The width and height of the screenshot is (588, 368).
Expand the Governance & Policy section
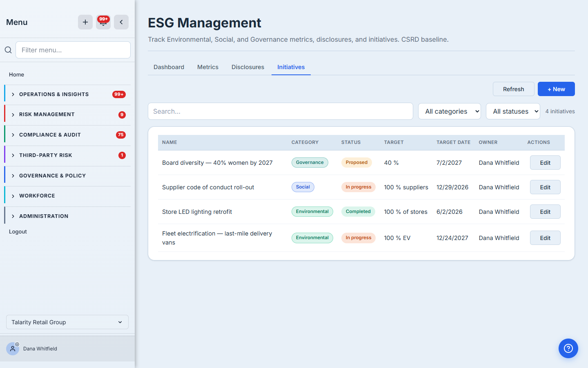tap(67, 176)
